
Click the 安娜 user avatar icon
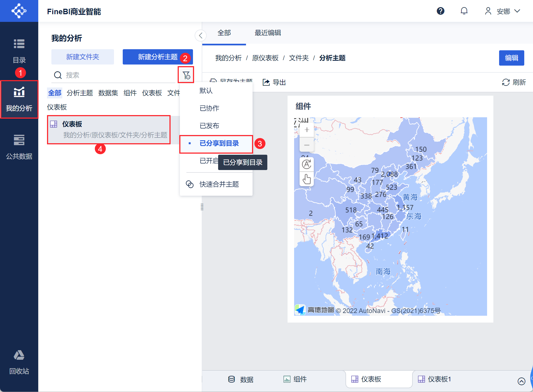click(488, 11)
